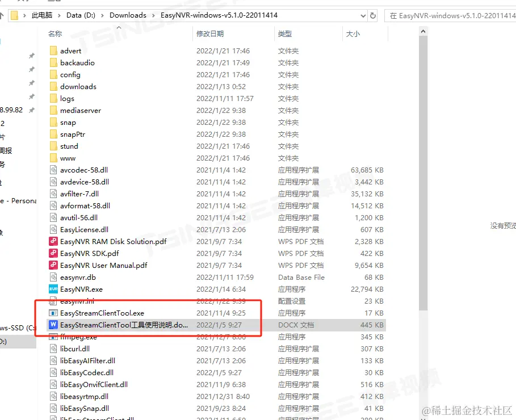
Task: Click the DOCX 文档 type cell
Action: (296, 325)
